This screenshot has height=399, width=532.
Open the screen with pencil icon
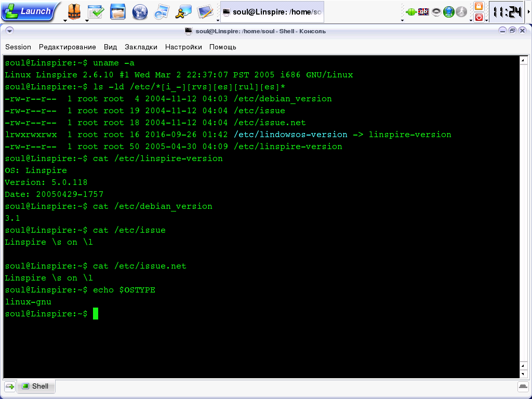tap(205, 12)
